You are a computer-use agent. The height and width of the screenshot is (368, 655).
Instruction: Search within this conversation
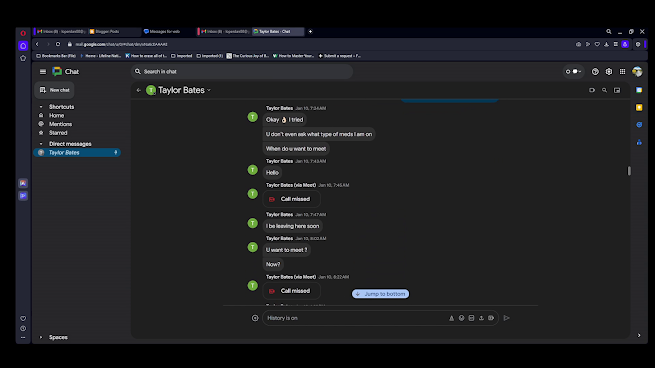click(604, 90)
